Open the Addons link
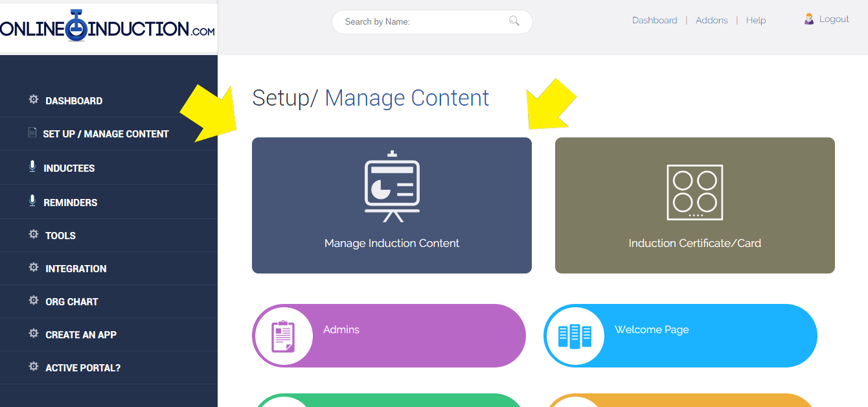 tap(712, 20)
